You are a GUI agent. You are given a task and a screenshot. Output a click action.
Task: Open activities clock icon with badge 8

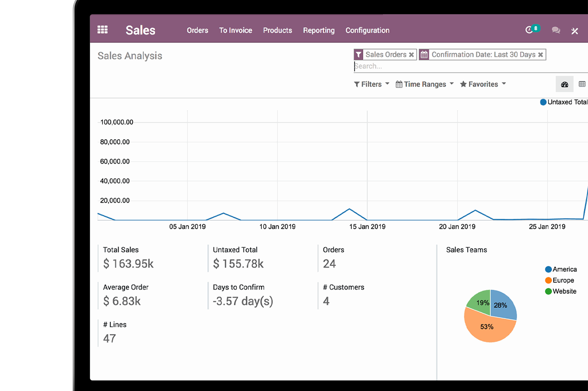529,30
